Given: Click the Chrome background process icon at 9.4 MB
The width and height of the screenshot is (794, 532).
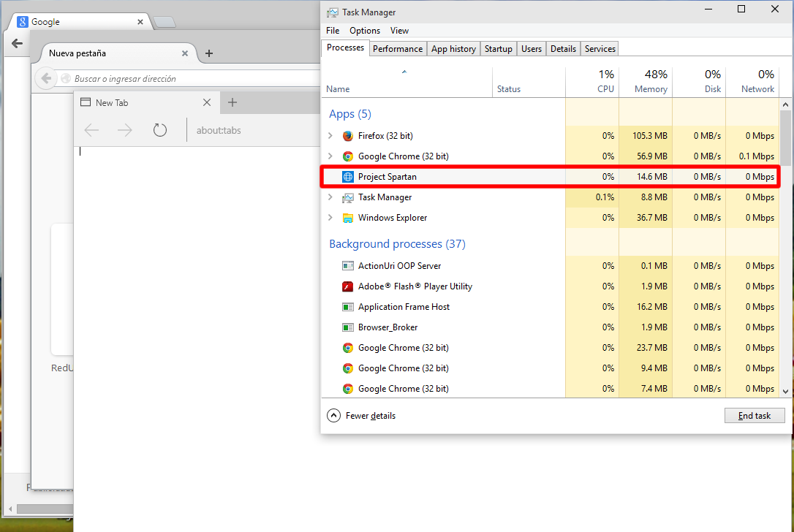Looking at the screenshot, I should tap(347, 368).
